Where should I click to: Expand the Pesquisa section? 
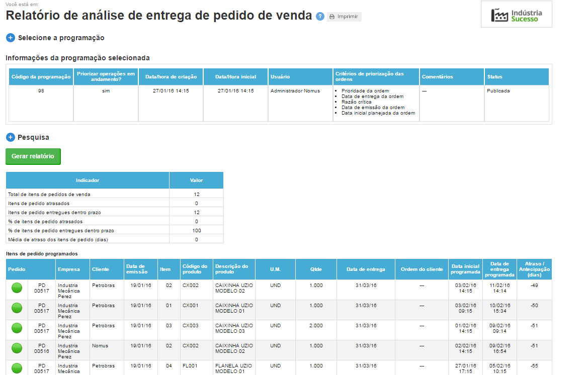11,137
